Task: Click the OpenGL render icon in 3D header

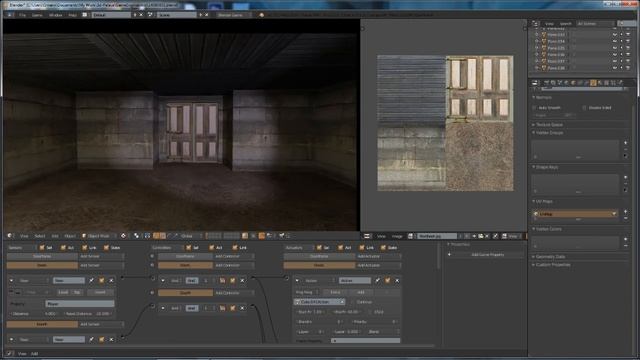Action: point(282,236)
